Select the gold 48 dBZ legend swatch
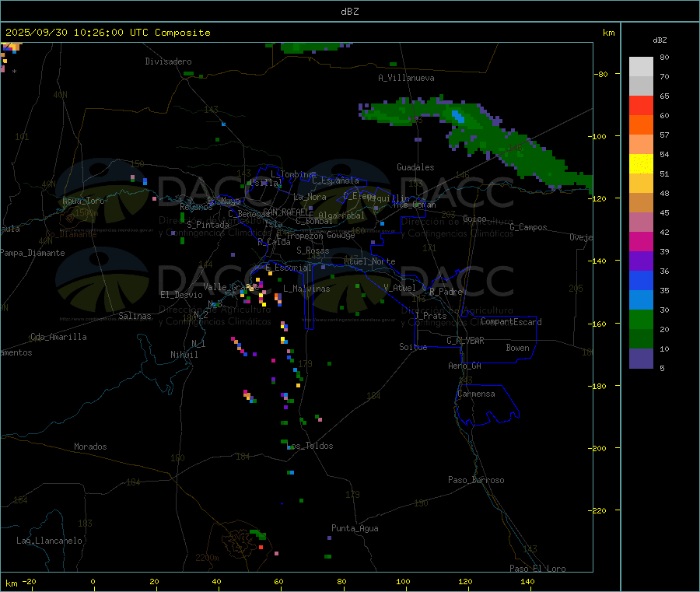The image size is (700, 592). (641, 184)
